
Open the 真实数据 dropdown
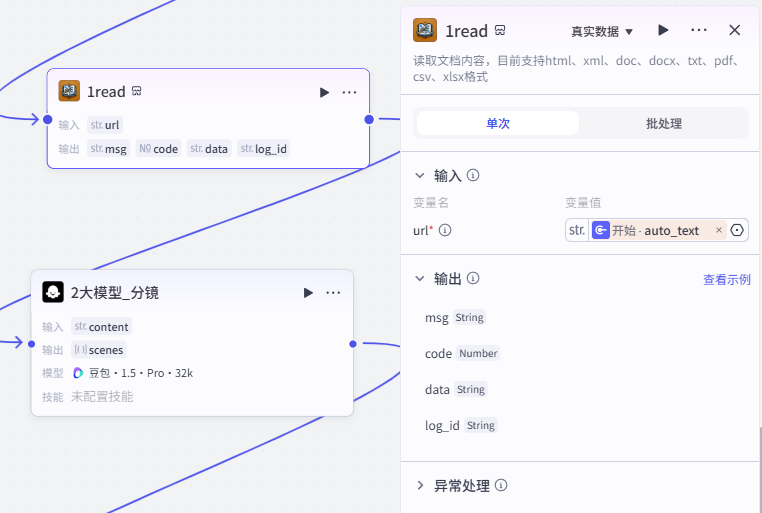coord(602,32)
